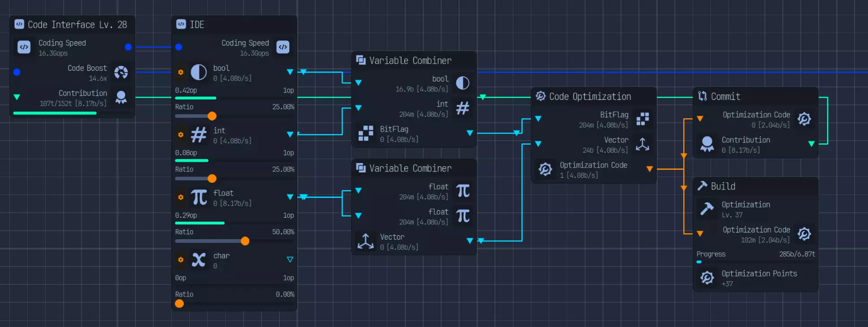
Task: Click the '+37' Optimization Points value
Action: coord(727,284)
